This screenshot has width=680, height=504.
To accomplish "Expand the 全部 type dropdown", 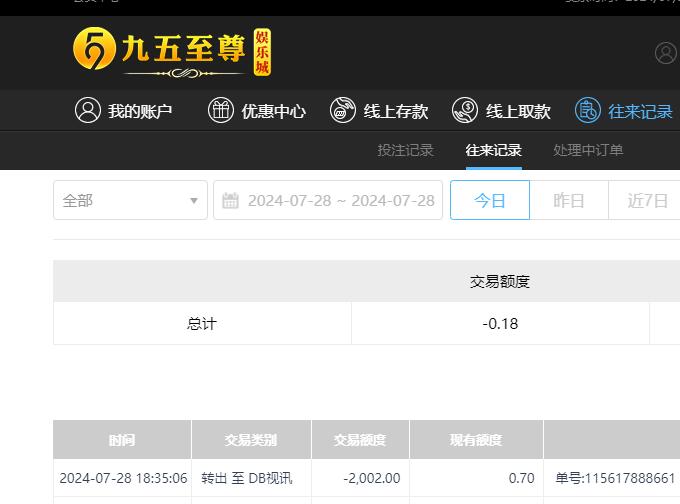I will [131, 200].
